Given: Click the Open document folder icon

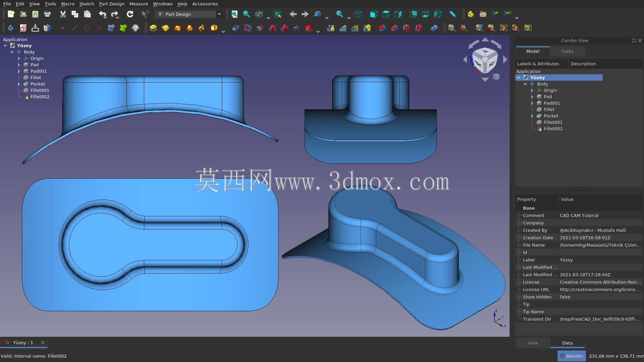Looking at the screenshot, I should (23, 14).
